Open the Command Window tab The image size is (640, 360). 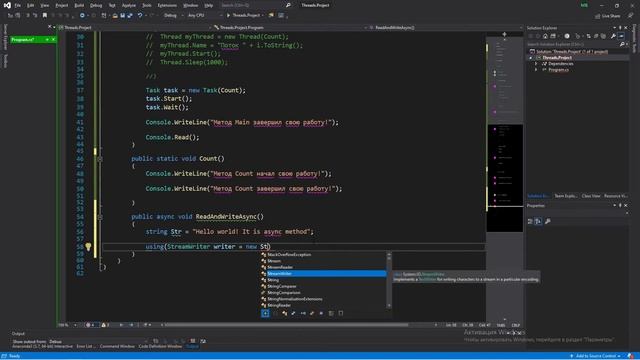pyautogui.click(x=117, y=347)
